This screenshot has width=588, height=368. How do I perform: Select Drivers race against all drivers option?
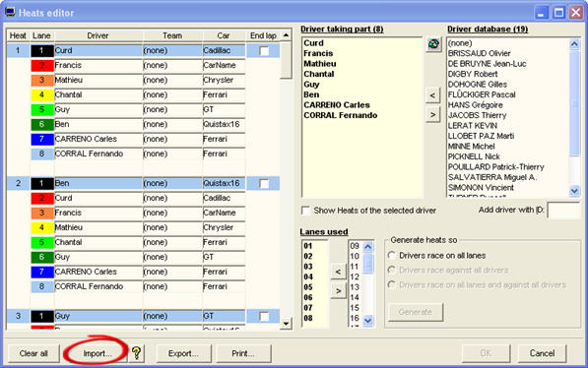[391, 270]
